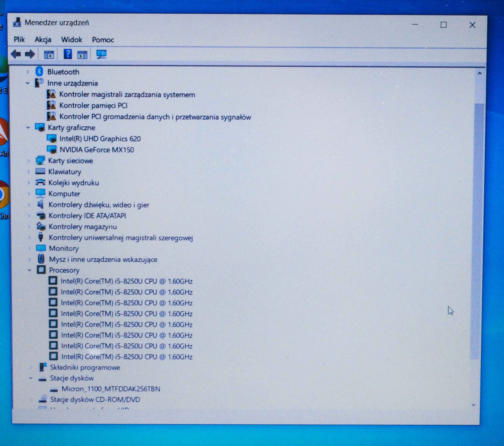
Task: Click the Forward arrow toolbar button
Action: [30, 54]
